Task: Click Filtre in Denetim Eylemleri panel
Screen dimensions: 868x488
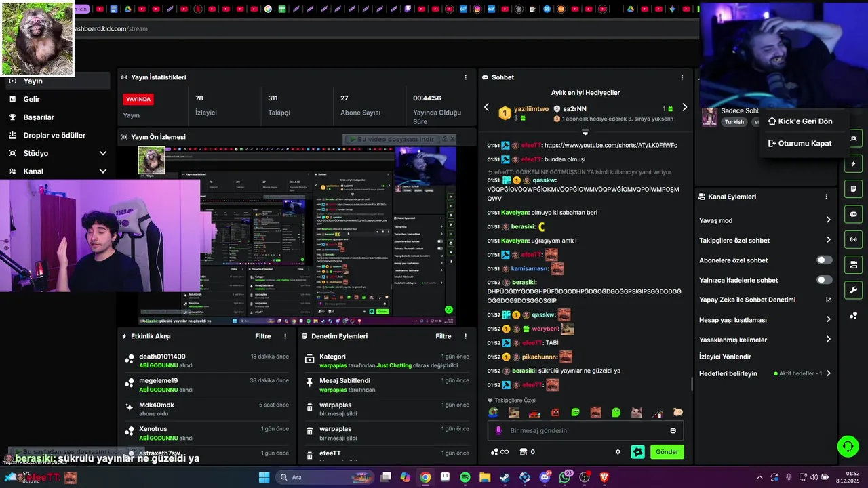Action: click(x=443, y=336)
